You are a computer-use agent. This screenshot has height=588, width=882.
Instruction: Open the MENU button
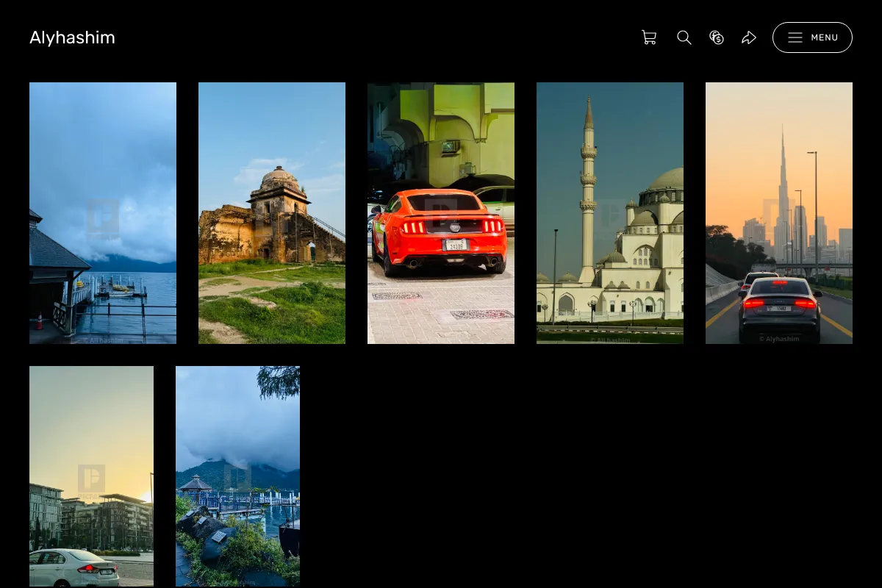coord(812,37)
